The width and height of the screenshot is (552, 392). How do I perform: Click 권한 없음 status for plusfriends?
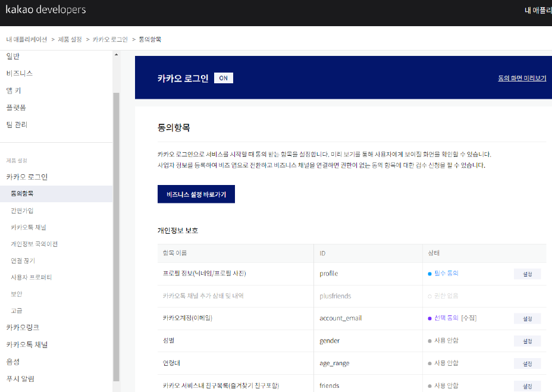point(443,296)
